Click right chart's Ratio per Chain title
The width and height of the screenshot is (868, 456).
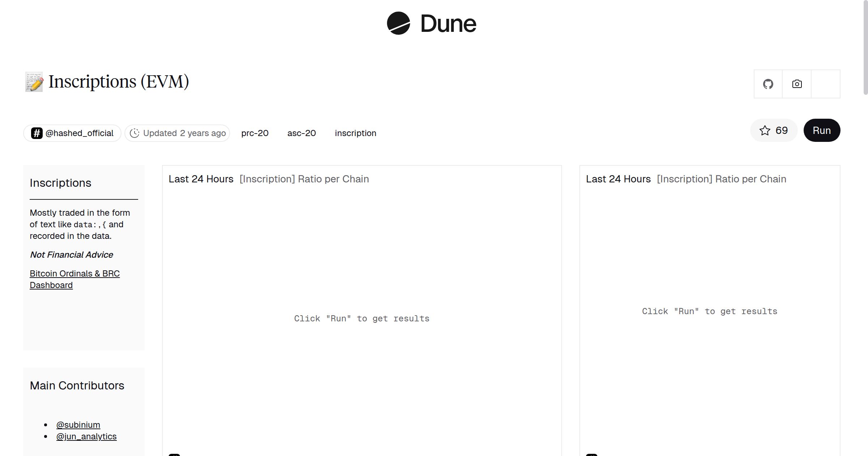click(x=721, y=179)
